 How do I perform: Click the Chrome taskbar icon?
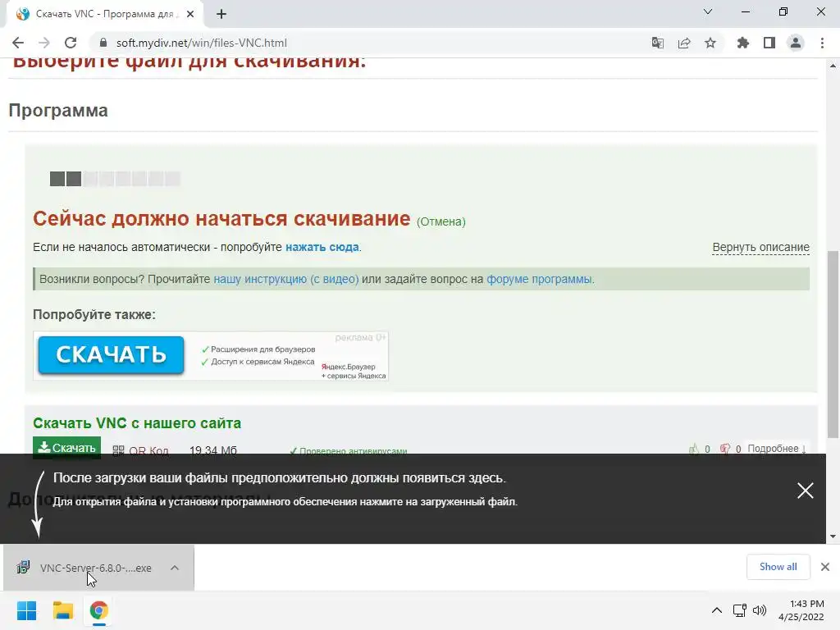pos(98,610)
